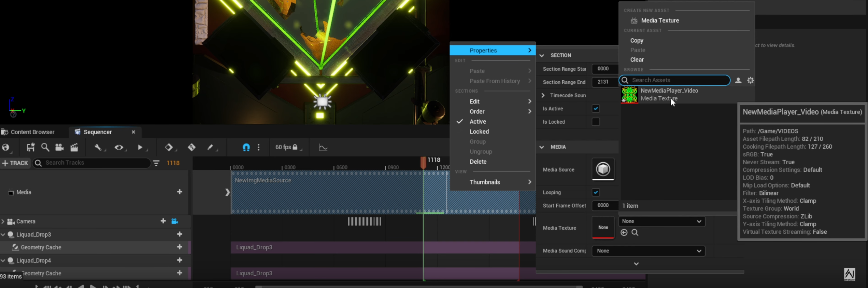Click the add Track button
The width and height of the screenshot is (868, 288).
pos(15,163)
